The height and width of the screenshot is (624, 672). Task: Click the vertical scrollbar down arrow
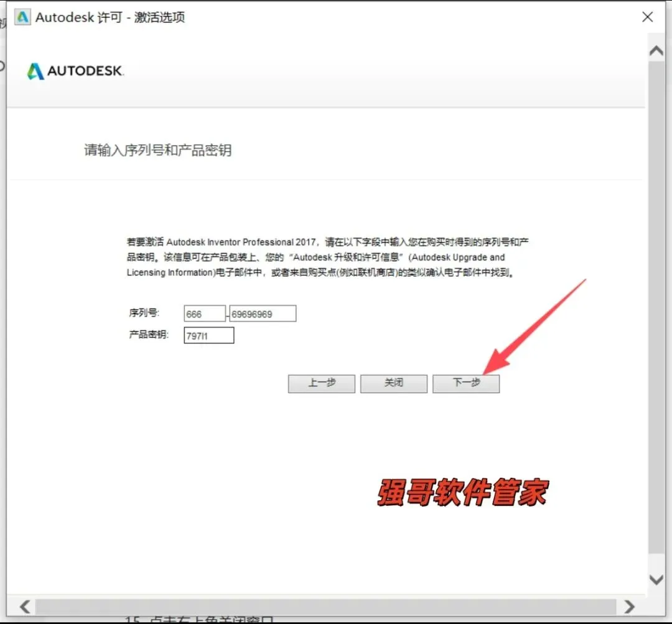pos(656,579)
